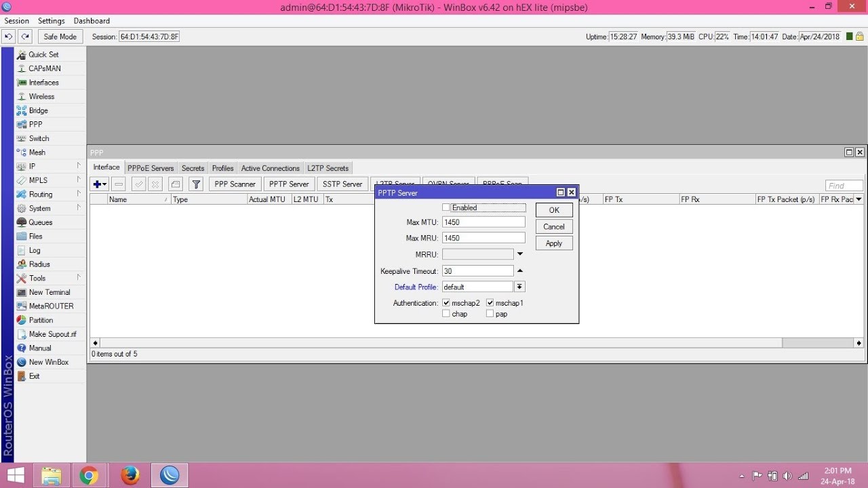Viewport: 868px width, 488px height.
Task: Check chap authentication
Action: click(x=446, y=314)
